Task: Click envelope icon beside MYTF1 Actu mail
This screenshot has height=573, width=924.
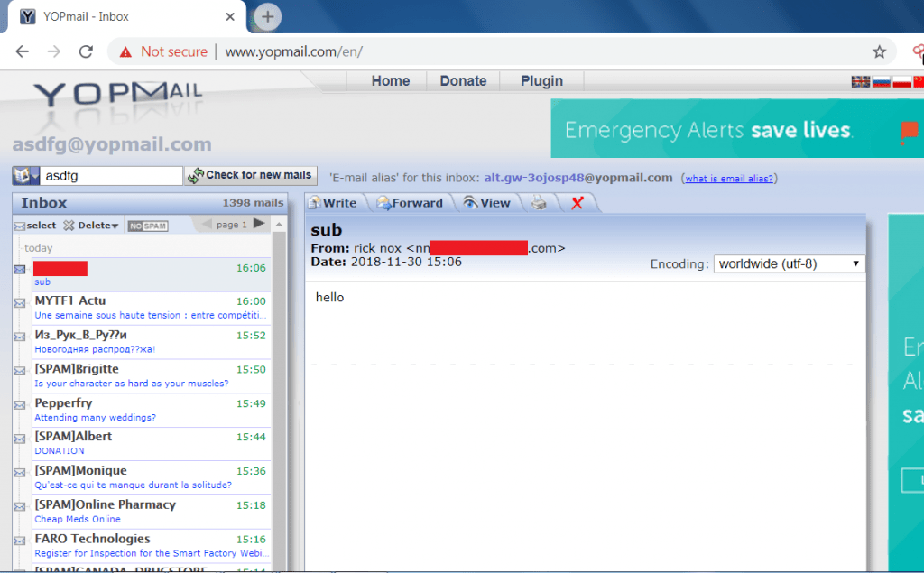Action: (x=20, y=303)
